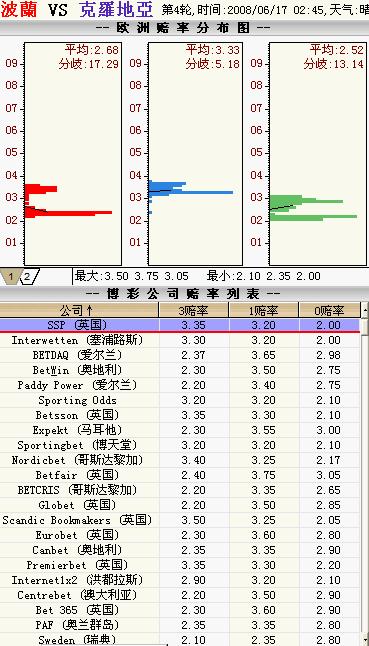Select the Paddy Power (爱尔兰) row
Viewport: 369px width, 646px height.
[x=180, y=385]
